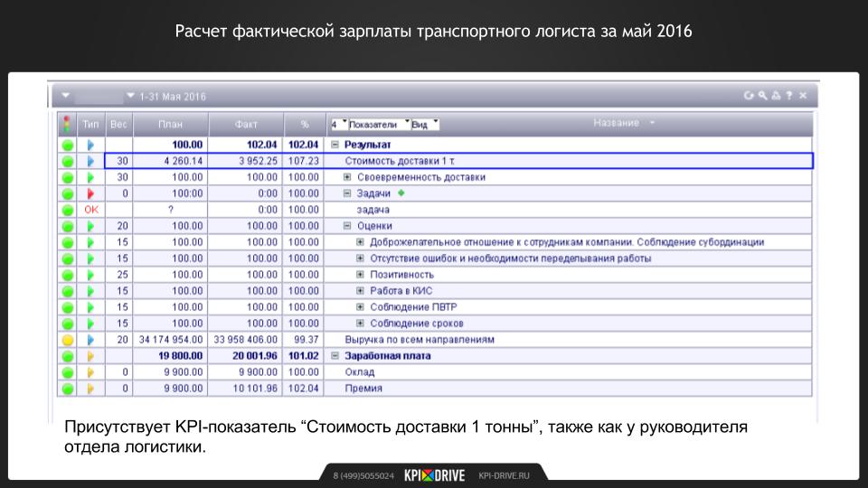Viewport: 868px width, 488px height.
Task: Close the report panel with the X icon
Action: click(x=803, y=96)
